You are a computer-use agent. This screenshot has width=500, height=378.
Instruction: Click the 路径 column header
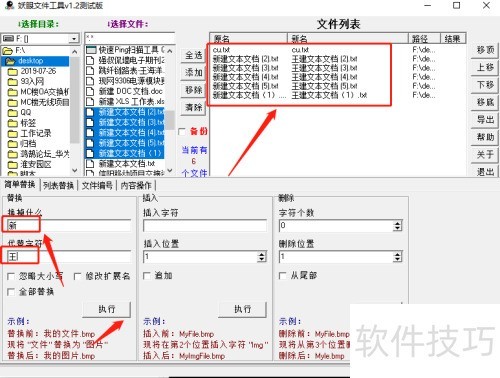(424, 39)
